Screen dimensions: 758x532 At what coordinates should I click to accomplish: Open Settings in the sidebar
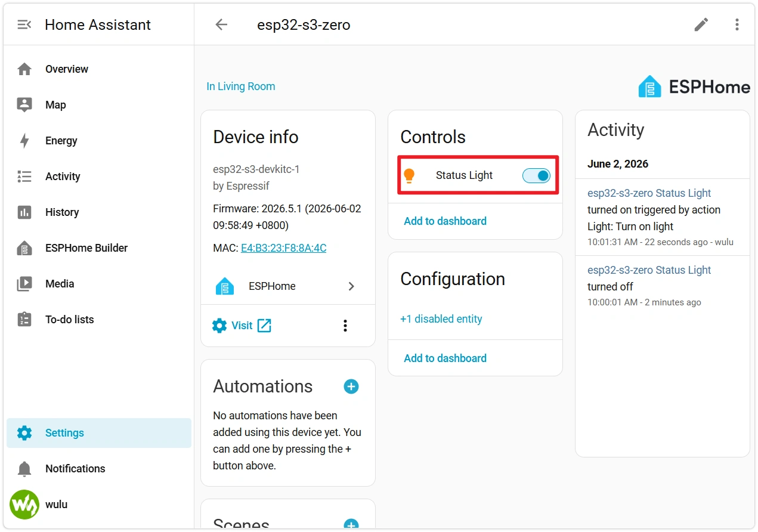pos(99,433)
